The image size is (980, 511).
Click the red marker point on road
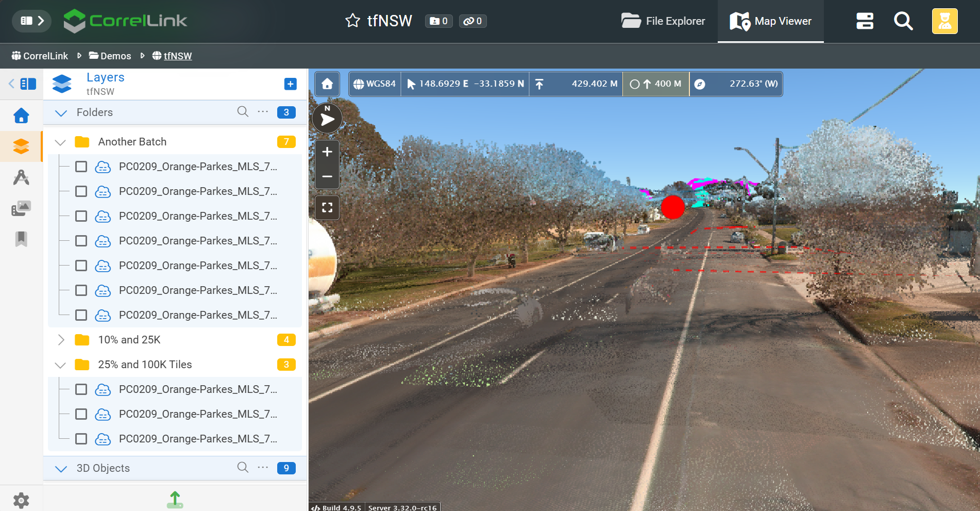tap(673, 207)
